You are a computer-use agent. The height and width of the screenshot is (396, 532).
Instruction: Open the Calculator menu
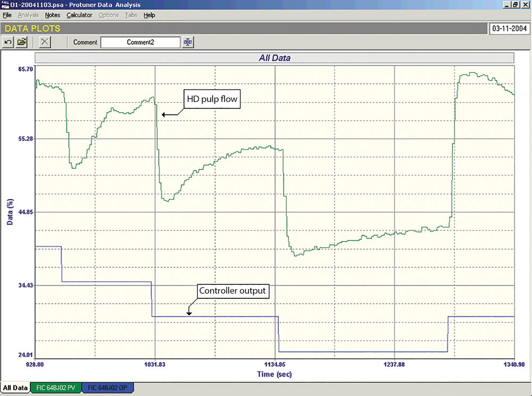click(x=79, y=15)
